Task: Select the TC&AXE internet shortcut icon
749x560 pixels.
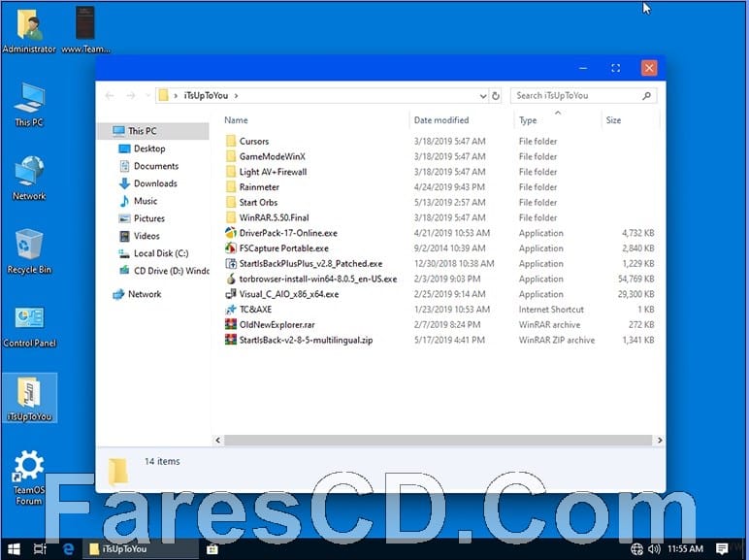Action: [231, 310]
